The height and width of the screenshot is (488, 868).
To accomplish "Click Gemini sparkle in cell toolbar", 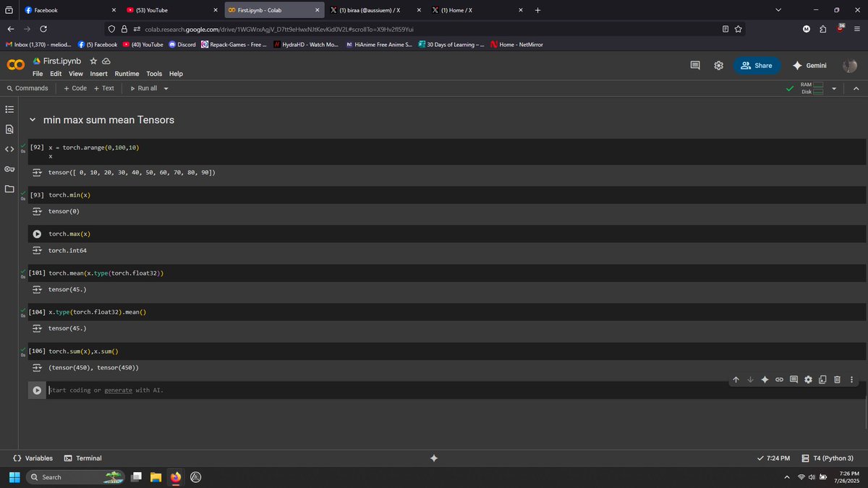I will 765,380.
